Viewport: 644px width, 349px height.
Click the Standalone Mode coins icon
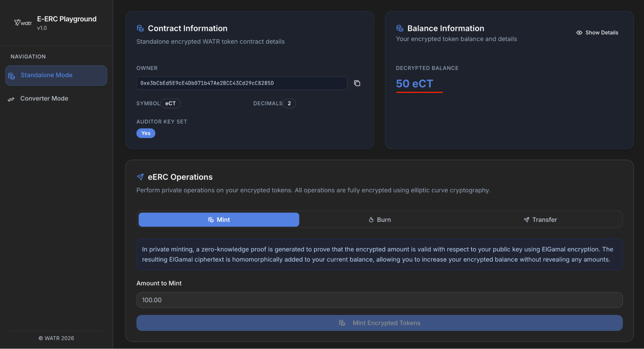tap(12, 76)
